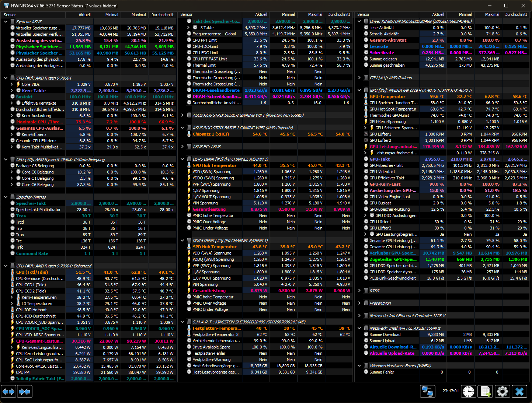Expand Netzwerk: Intel Ethernet Controller I225-V

pyautogui.click(x=359, y=316)
